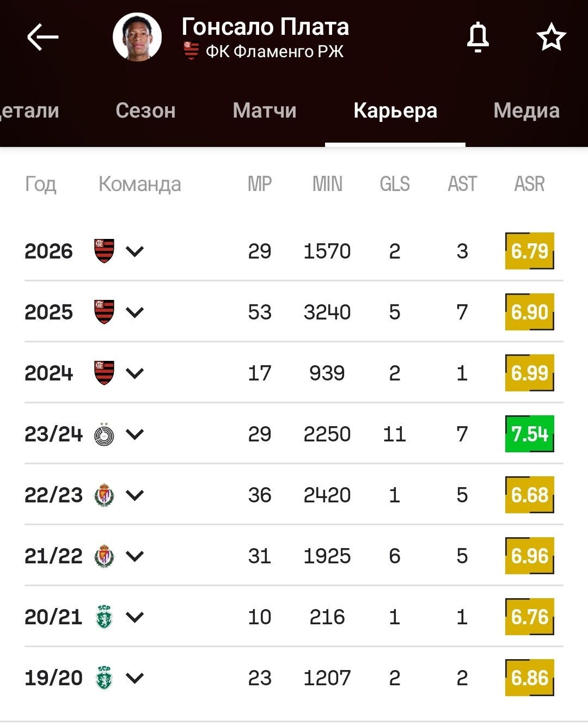
Task: Tap the Sporting crest in the 19/20 row
Action: click(x=104, y=678)
